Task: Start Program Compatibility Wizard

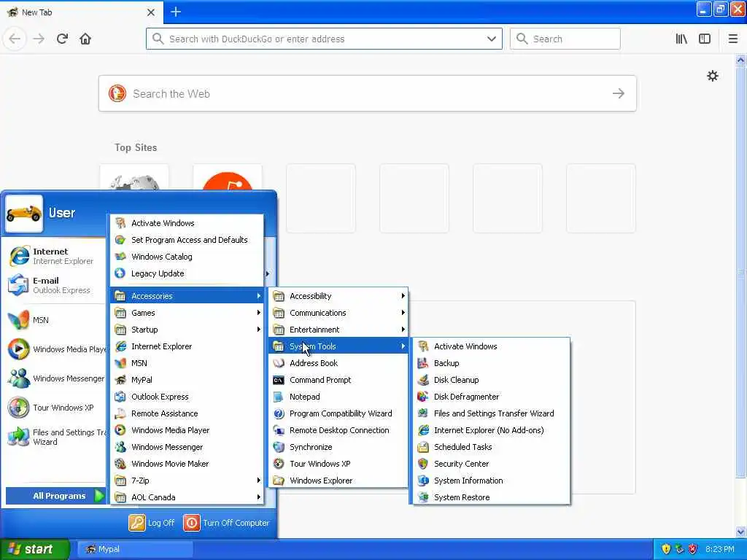Action: click(338, 413)
